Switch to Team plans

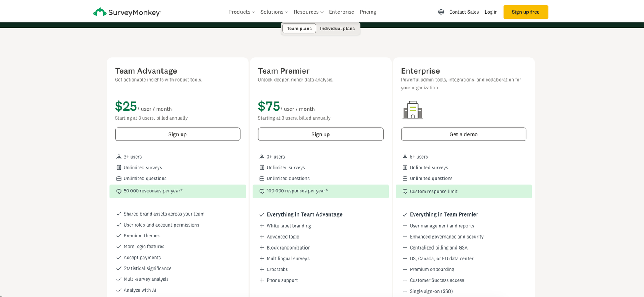[299, 29]
